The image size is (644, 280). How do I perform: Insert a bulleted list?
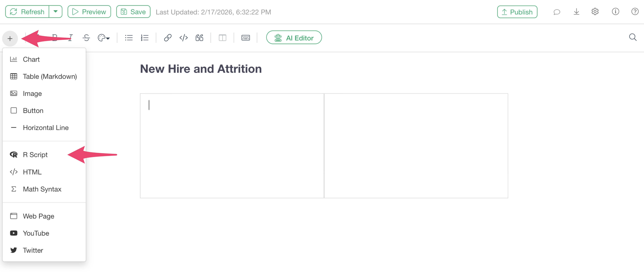(129, 38)
